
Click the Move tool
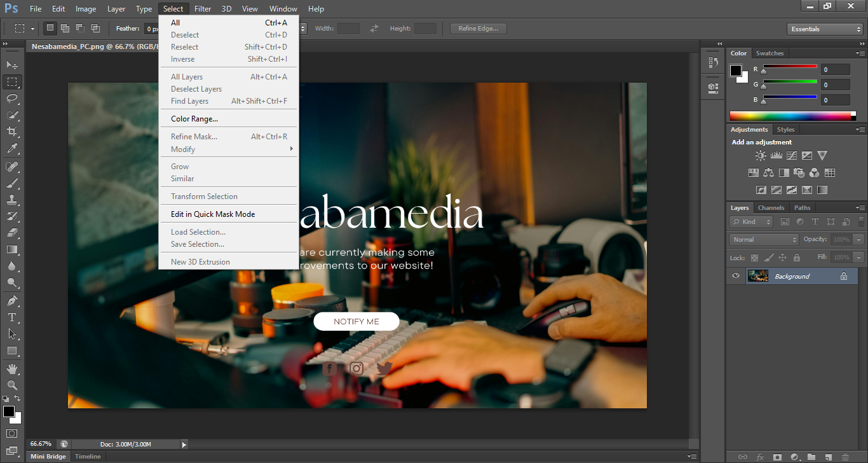click(12, 65)
